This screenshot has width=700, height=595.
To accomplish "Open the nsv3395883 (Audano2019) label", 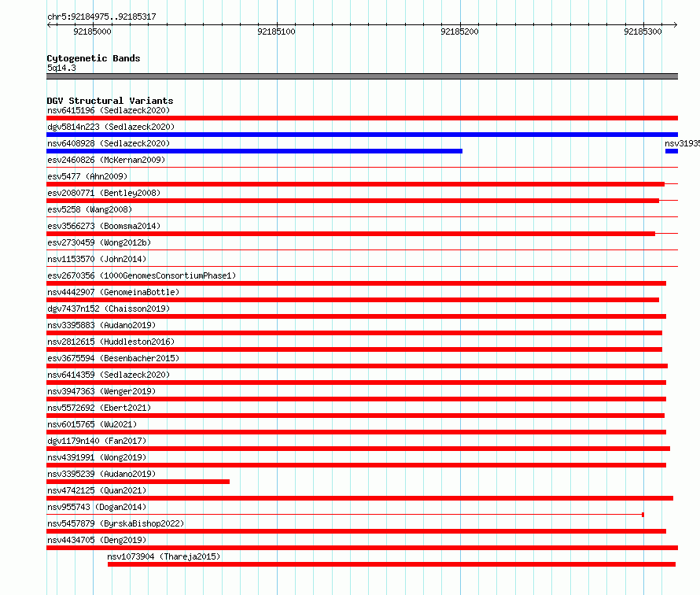I will (x=101, y=325).
